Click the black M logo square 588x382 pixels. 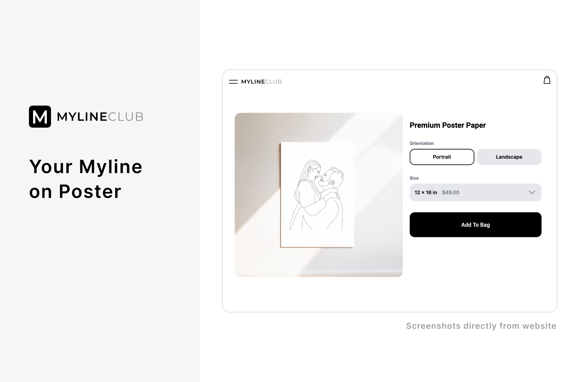[x=40, y=117]
